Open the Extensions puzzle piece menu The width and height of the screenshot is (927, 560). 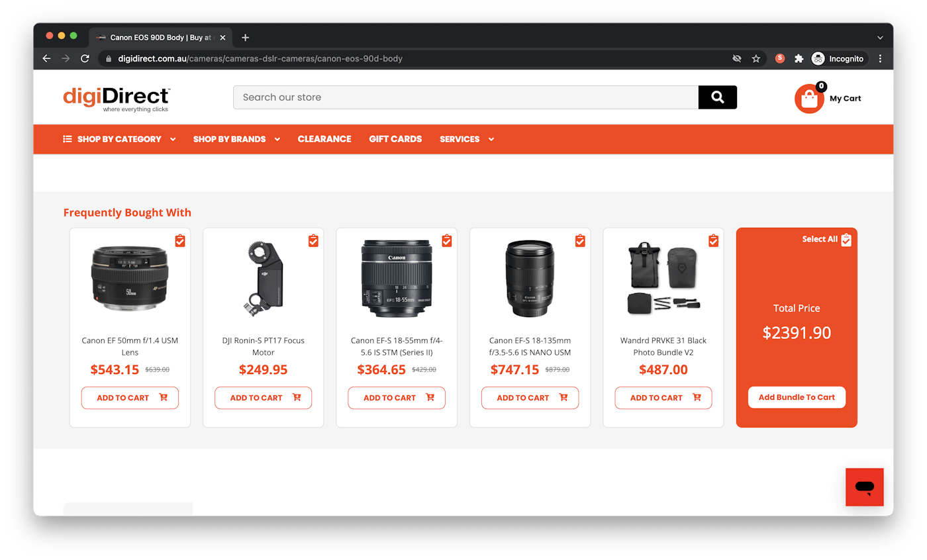(799, 58)
